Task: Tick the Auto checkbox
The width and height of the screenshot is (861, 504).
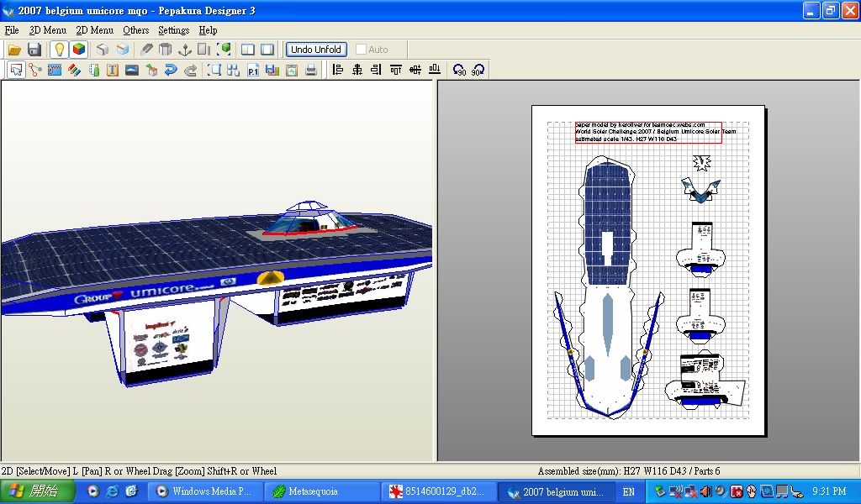Action: tap(361, 50)
